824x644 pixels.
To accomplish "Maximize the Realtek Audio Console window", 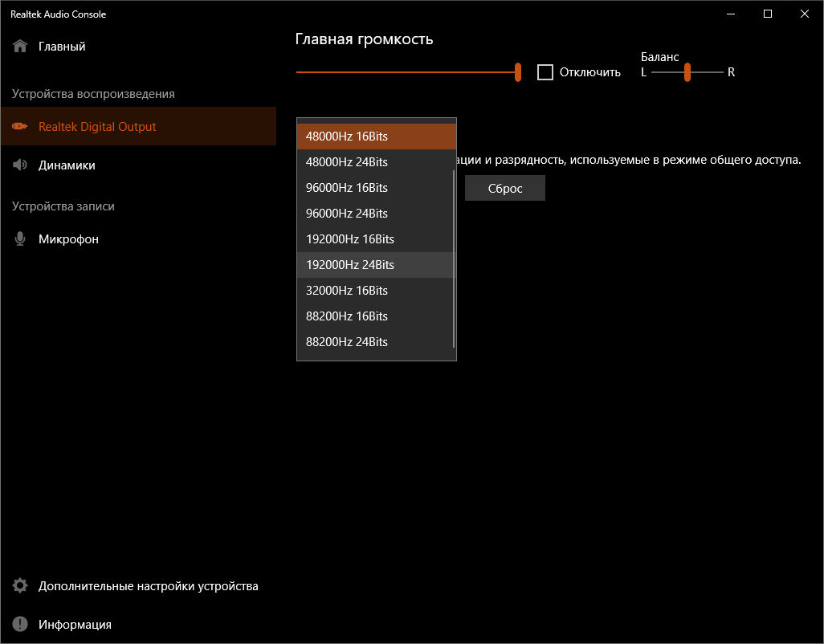I will click(x=767, y=14).
